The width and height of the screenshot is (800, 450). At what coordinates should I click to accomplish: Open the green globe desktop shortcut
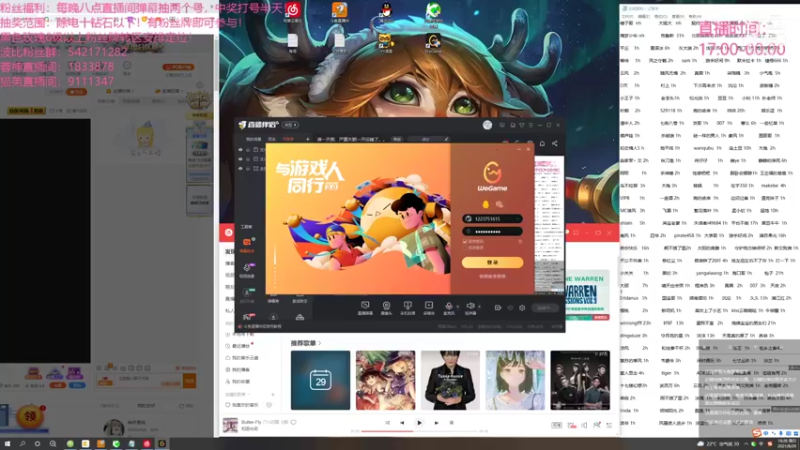point(433,10)
